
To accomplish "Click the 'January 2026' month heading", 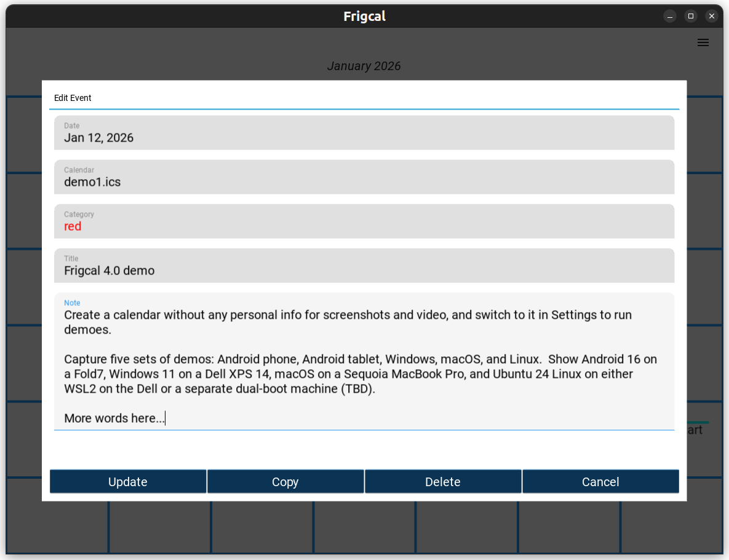I will click(364, 66).
